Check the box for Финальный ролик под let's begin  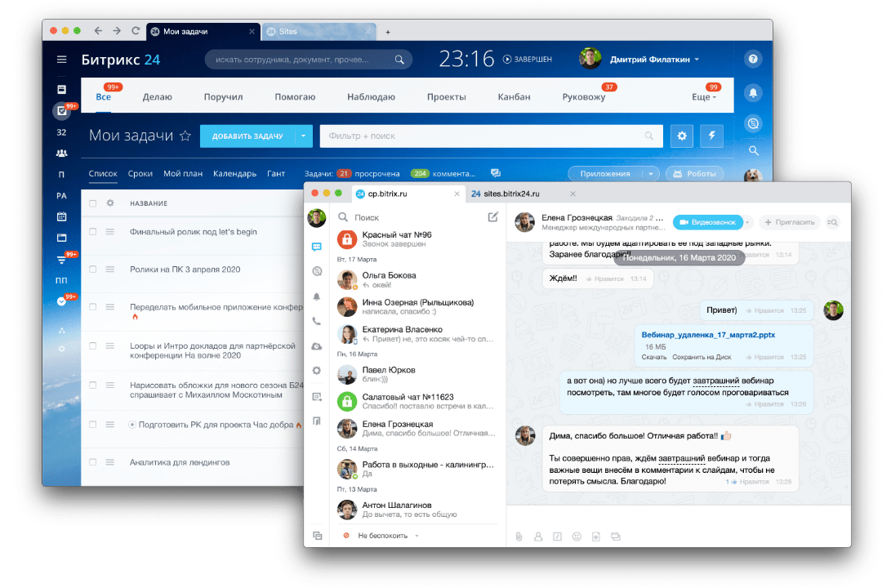click(x=93, y=232)
